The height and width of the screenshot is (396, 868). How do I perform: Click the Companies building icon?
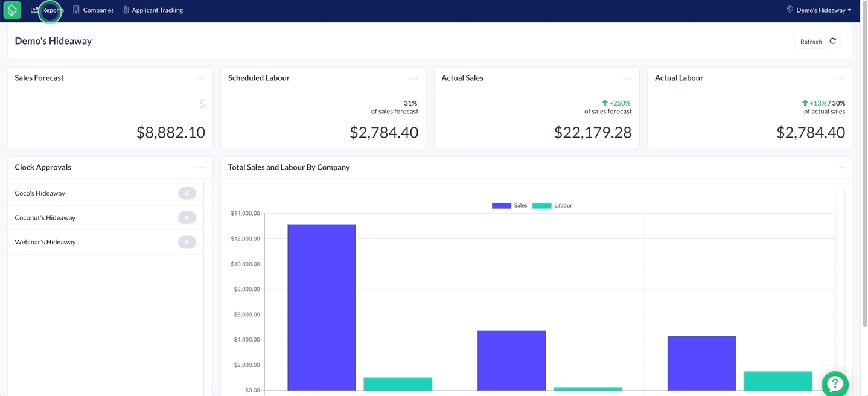click(76, 10)
